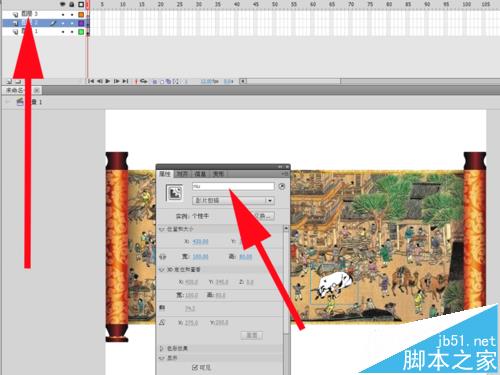Click the 重置 reset button
500x375 pixels.
point(252,335)
